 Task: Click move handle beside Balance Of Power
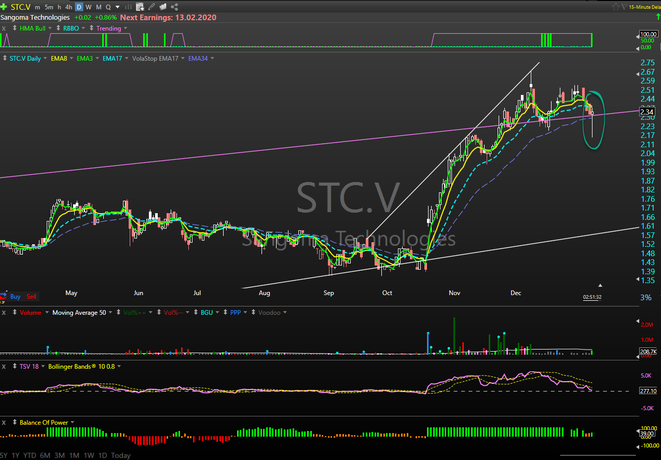point(14,422)
